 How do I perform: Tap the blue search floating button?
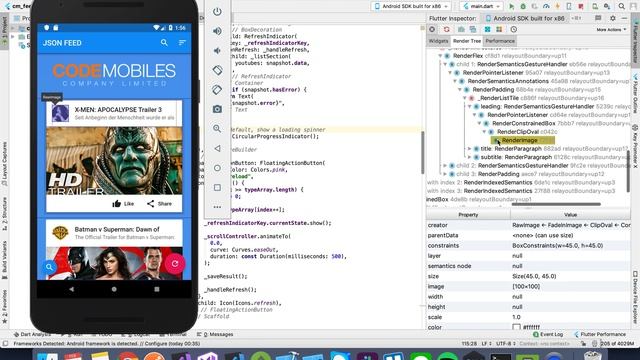[49, 267]
